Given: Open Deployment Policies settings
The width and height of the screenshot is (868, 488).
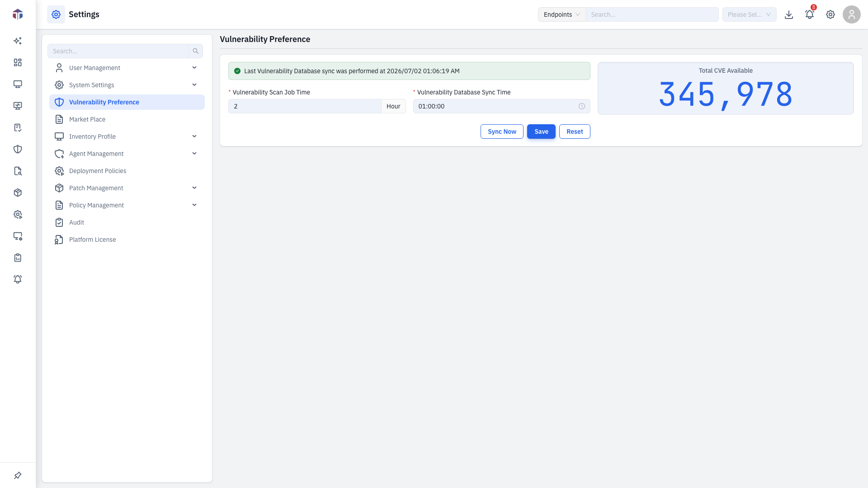Looking at the screenshot, I should (x=127, y=171).
